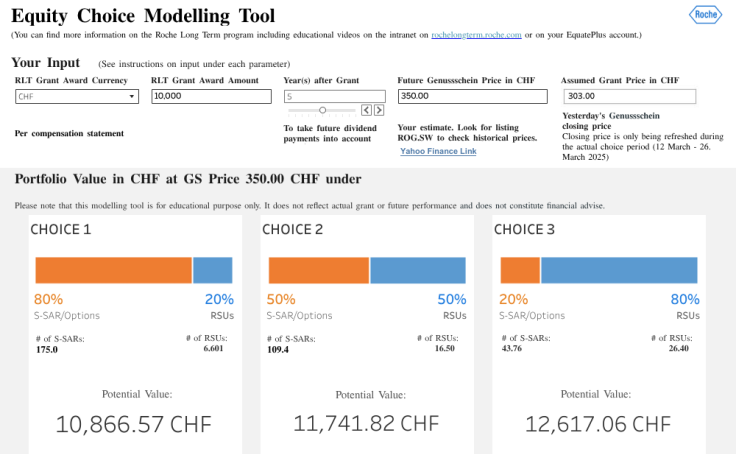Open the rochelongterm.roche.com link
This screenshot has width=736, height=454.
tap(476, 35)
